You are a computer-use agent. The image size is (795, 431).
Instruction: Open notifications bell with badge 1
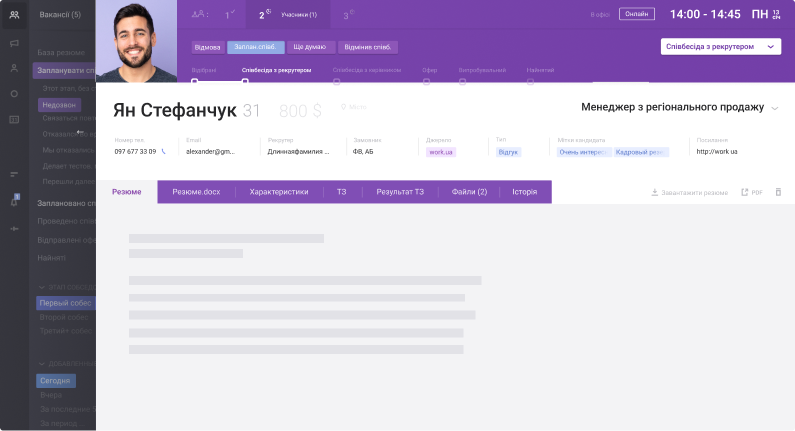(x=14, y=201)
